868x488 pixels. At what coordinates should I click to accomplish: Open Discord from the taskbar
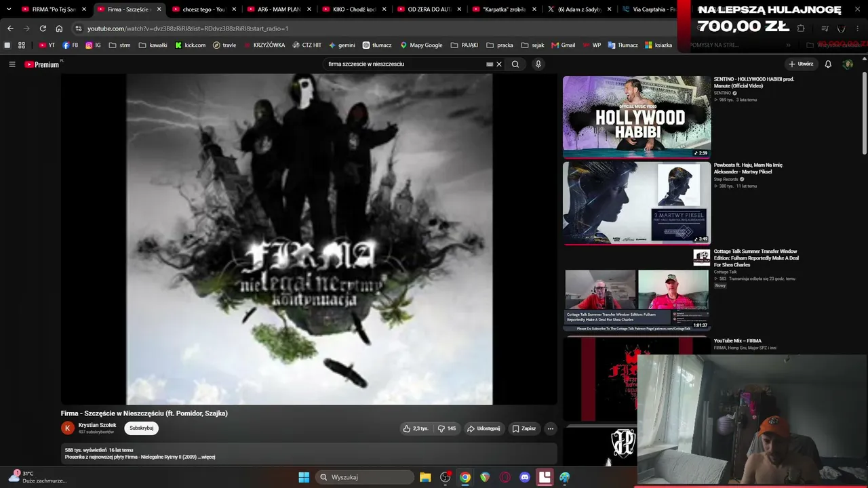point(525,477)
